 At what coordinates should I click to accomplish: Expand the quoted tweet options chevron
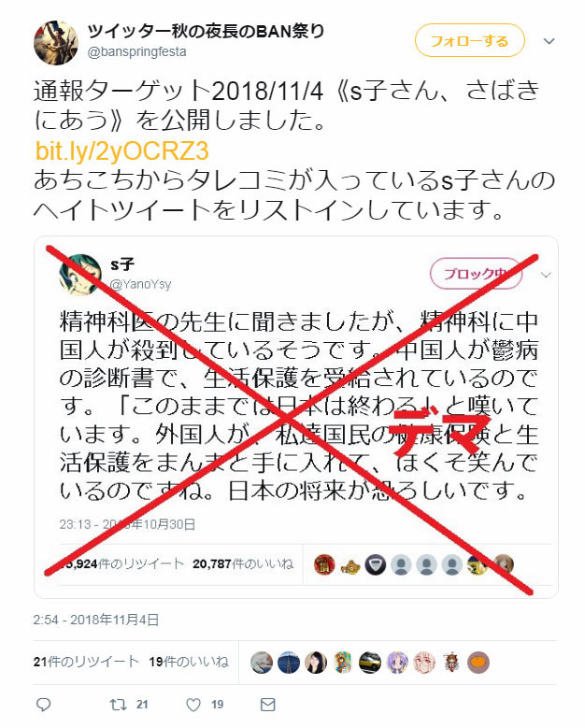546,275
